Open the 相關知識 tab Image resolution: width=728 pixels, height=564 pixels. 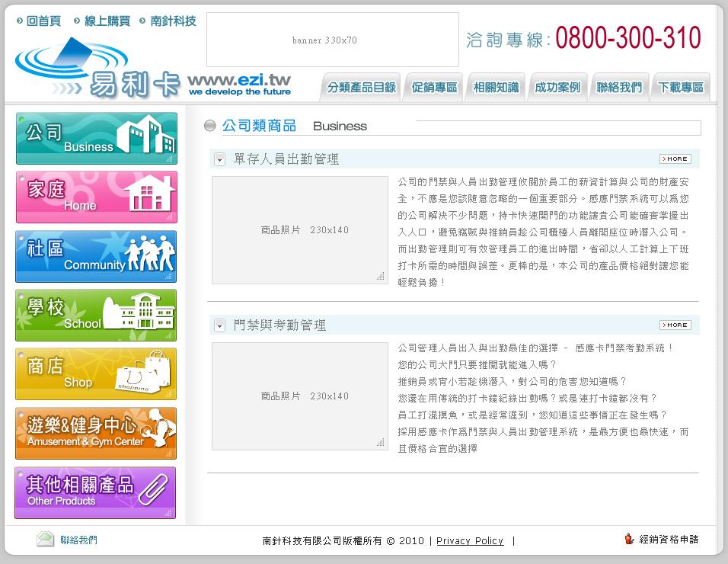[496, 88]
